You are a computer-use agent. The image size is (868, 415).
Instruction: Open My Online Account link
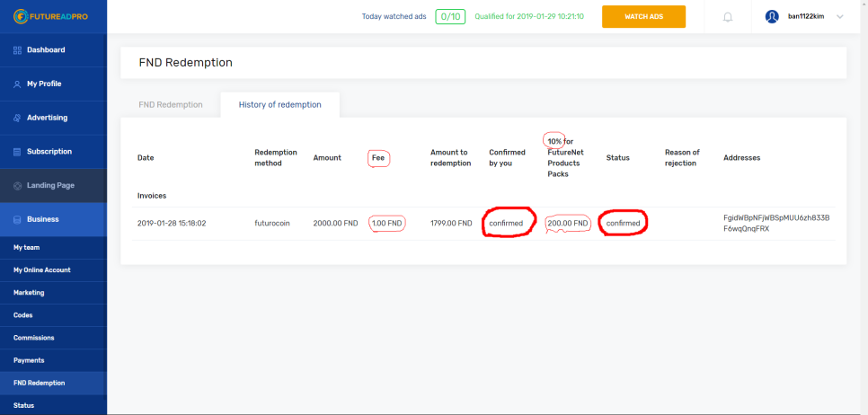[x=53, y=270]
